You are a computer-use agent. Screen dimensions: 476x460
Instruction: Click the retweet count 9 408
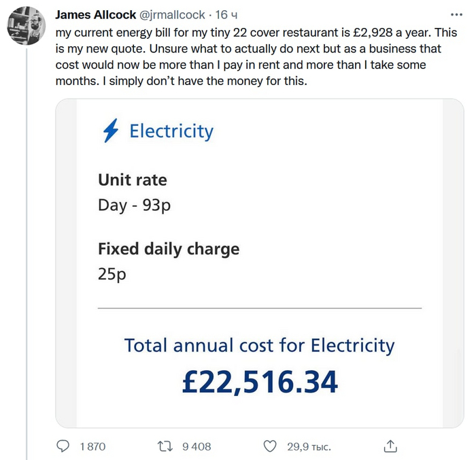click(x=197, y=446)
